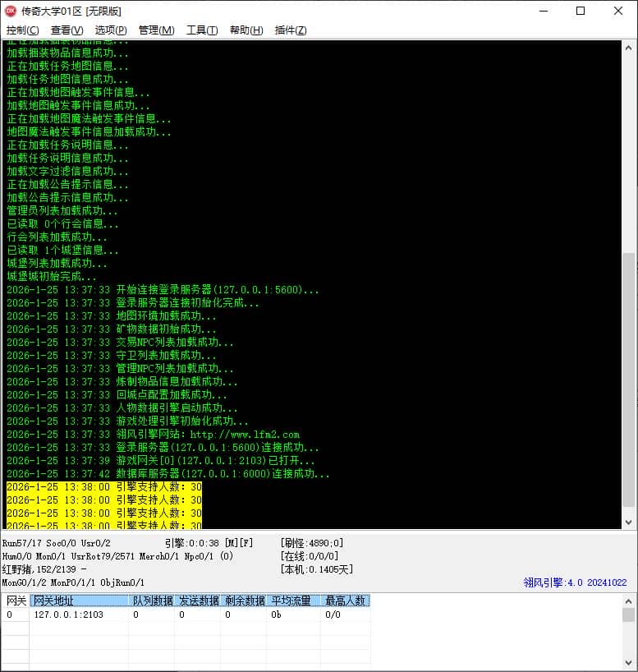The image size is (638, 672).
Task: Click log line 已读取 0个行会信息
Action: [x=62, y=223]
